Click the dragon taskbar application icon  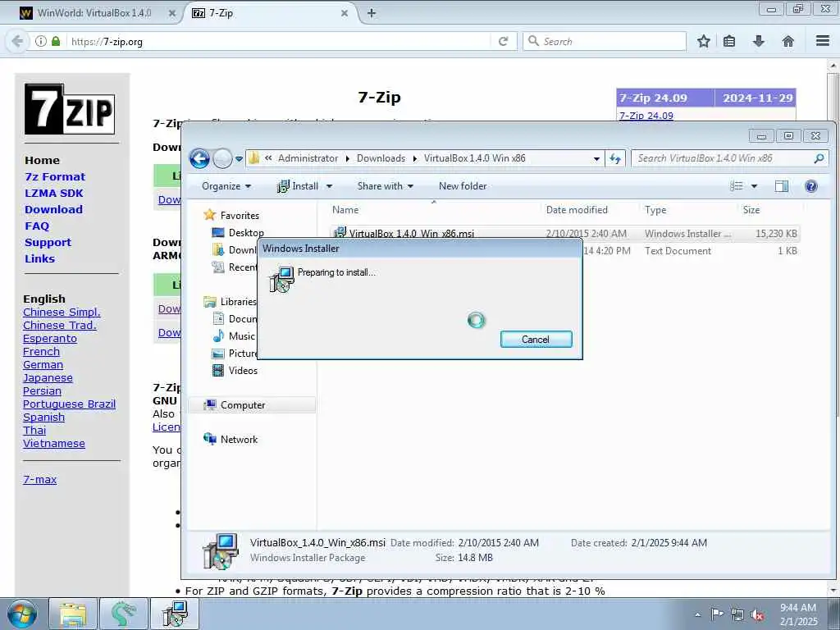[124, 614]
